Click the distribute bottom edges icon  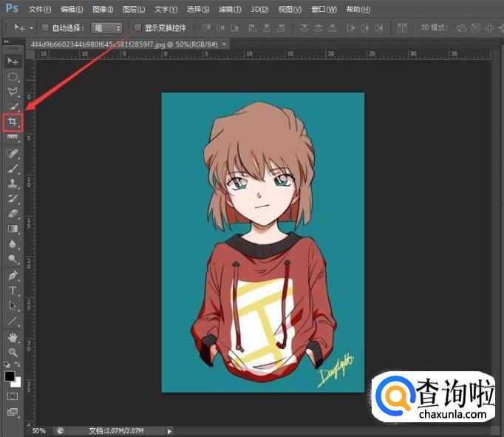[x=333, y=28]
